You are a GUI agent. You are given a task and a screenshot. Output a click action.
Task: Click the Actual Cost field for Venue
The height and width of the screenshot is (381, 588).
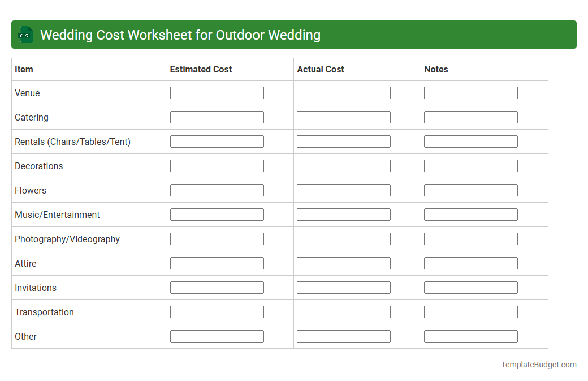pos(343,92)
